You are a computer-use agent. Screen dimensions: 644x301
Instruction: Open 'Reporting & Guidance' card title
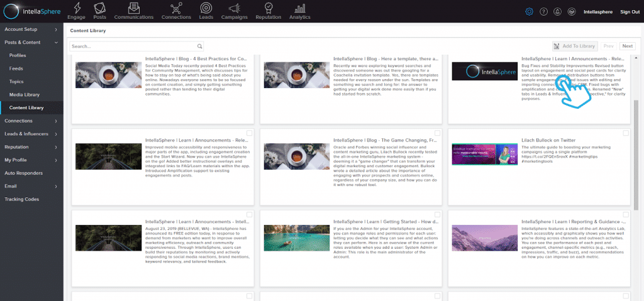pyautogui.click(x=574, y=221)
